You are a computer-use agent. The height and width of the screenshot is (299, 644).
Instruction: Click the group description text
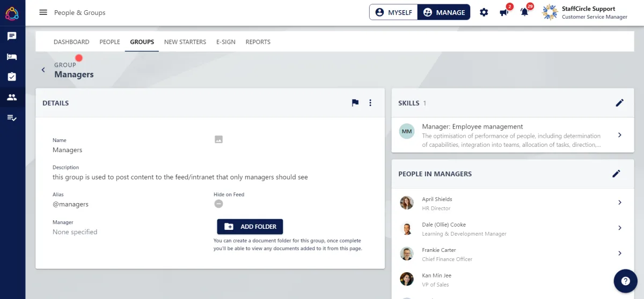coord(180,177)
